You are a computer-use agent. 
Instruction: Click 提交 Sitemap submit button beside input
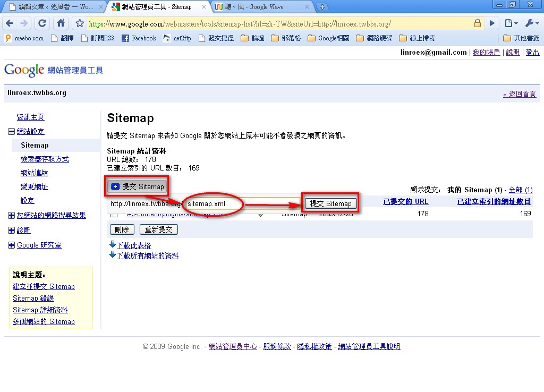(330, 203)
